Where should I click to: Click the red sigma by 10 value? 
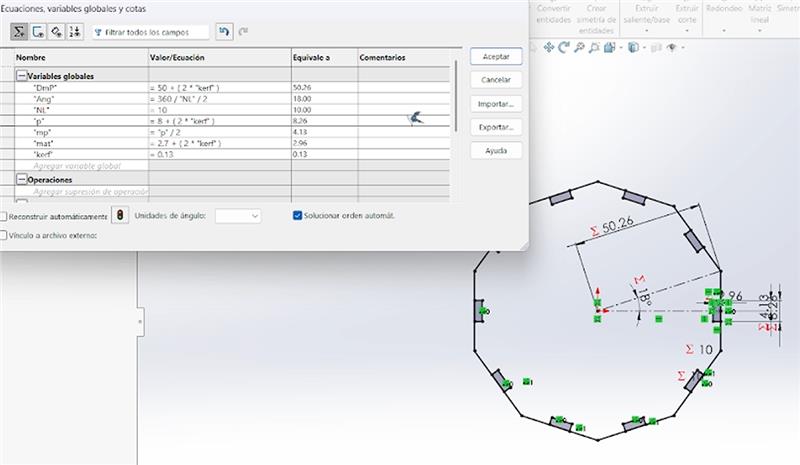(690, 349)
